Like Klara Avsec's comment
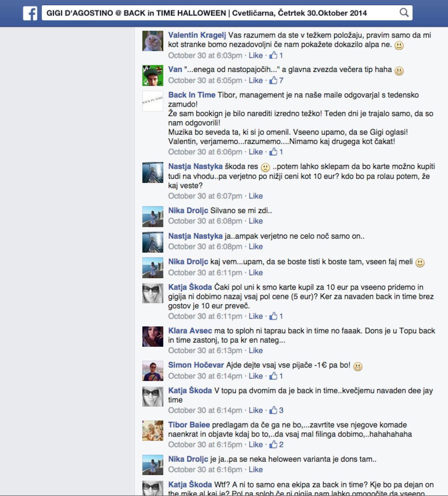 tap(256, 350)
